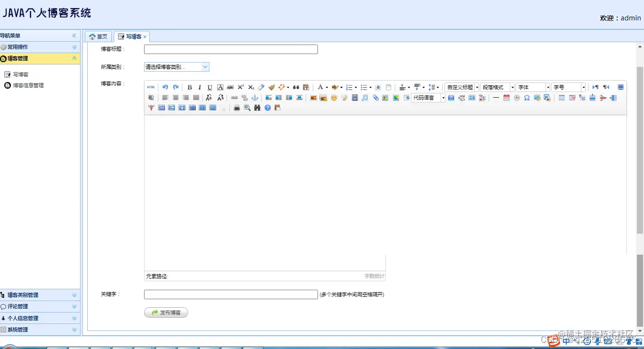Toggle bold formatting
Viewport: 644px width, 349px height.
[x=190, y=87]
